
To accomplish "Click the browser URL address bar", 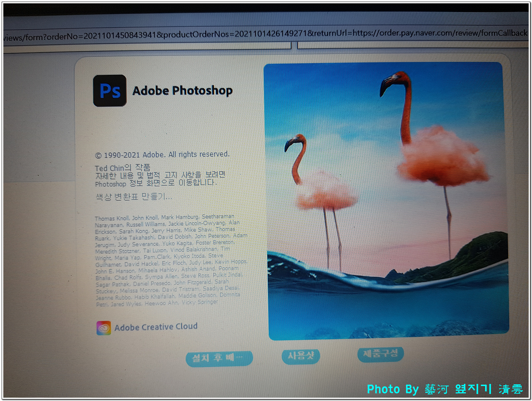I will [x=266, y=35].
